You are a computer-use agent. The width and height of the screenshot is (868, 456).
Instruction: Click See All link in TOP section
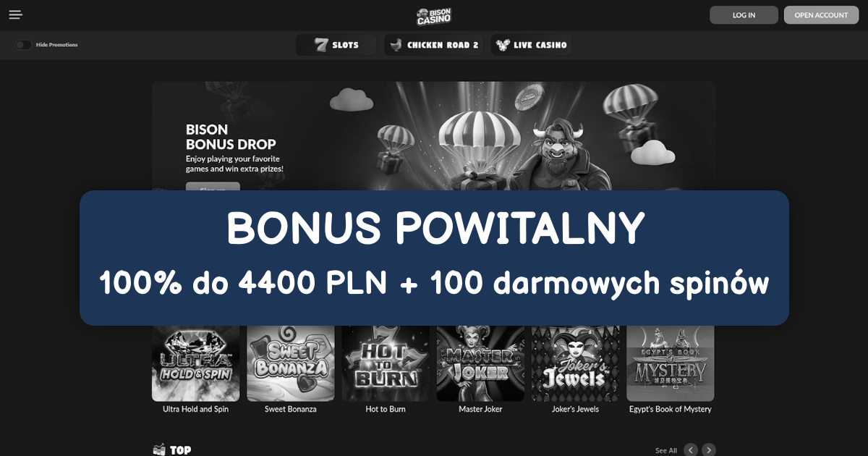(666, 450)
